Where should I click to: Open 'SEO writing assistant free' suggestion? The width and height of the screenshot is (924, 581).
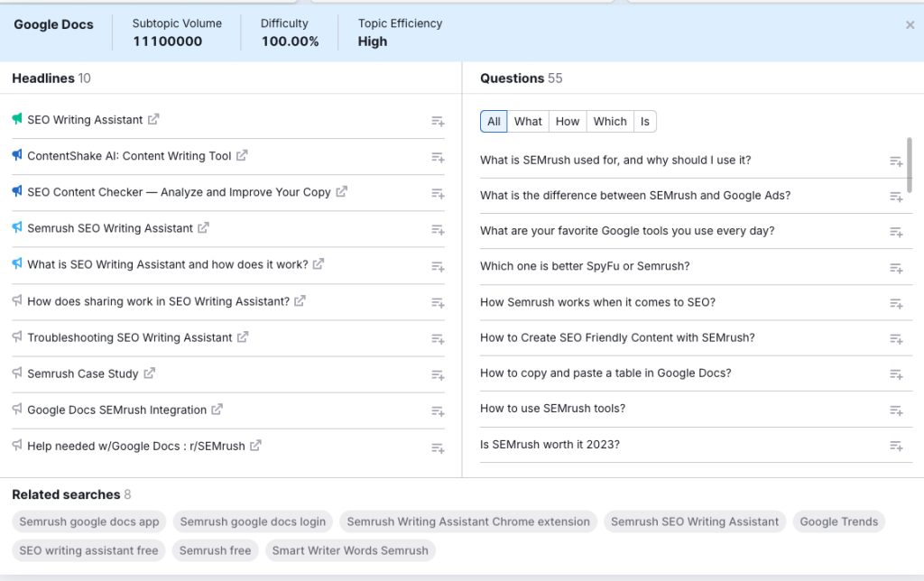pos(88,550)
